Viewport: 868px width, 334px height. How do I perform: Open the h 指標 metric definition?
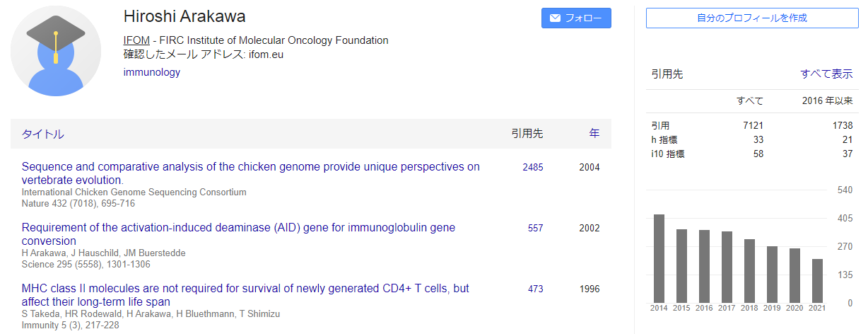coord(664,139)
